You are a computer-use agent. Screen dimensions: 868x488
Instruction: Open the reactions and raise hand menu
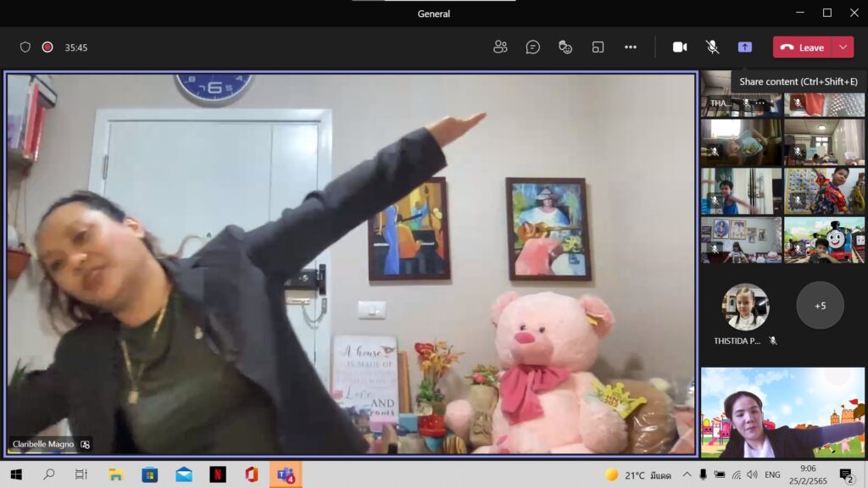pos(565,47)
